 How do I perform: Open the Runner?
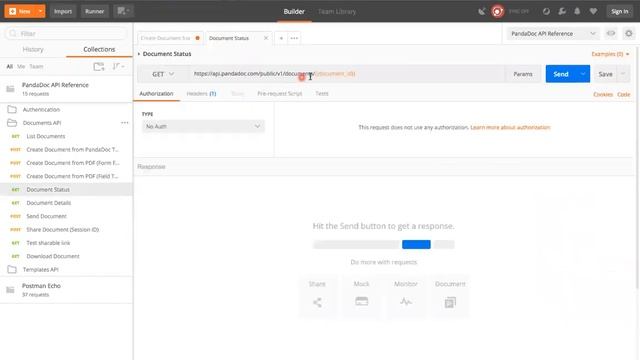pos(94,11)
